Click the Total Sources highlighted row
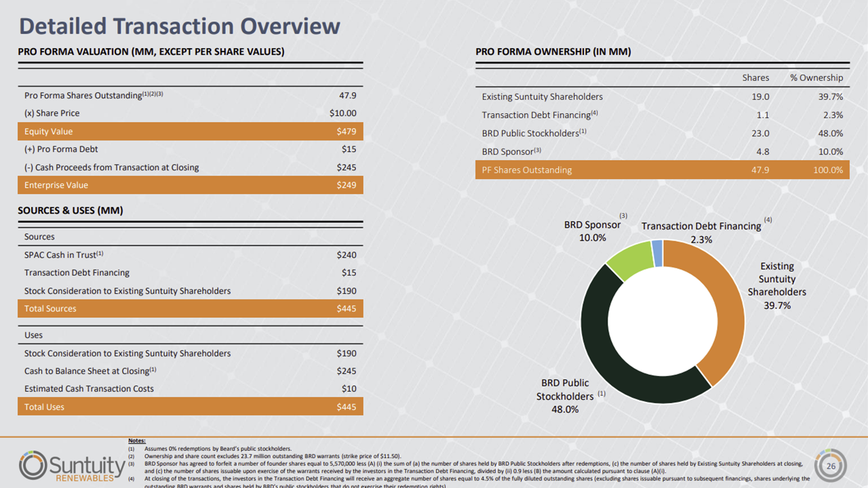Screen dimensions: 868x488 190,308
